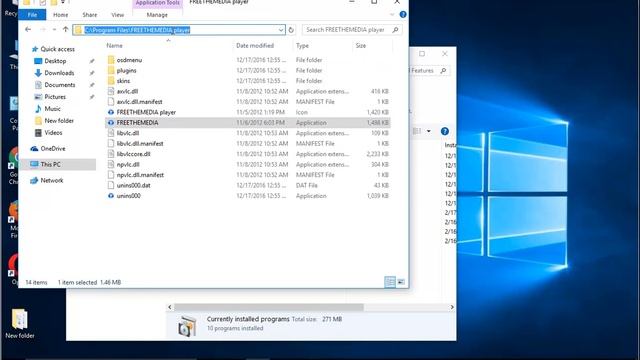Select OneDrive in the navigation pane
The height and width of the screenshot is (360, 640).
[53, 149]
